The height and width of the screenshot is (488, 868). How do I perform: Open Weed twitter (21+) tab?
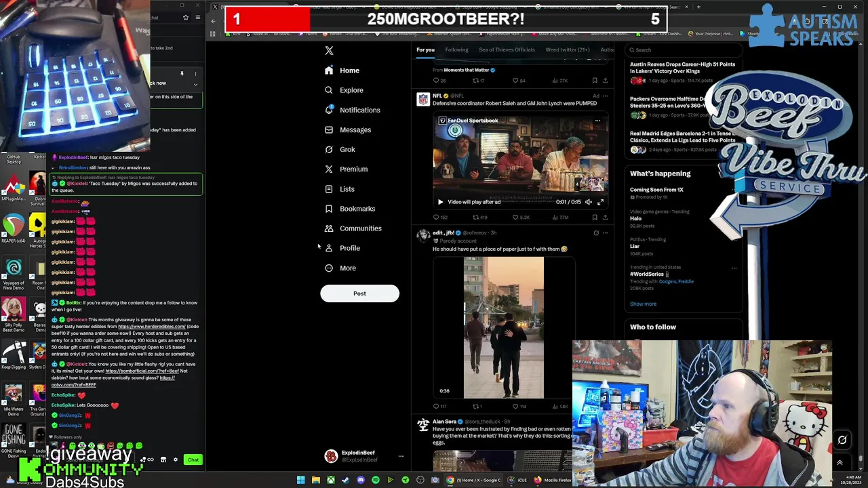(568, 49)
